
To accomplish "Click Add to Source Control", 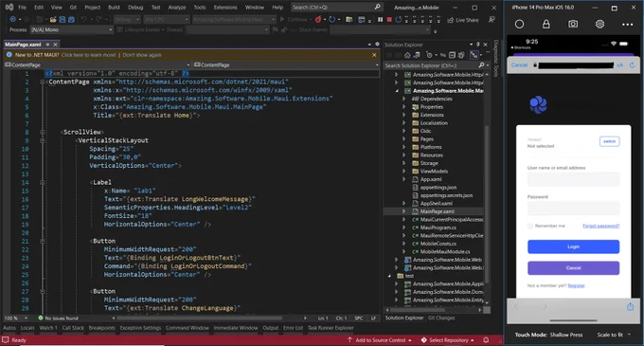I will [380, 339].
